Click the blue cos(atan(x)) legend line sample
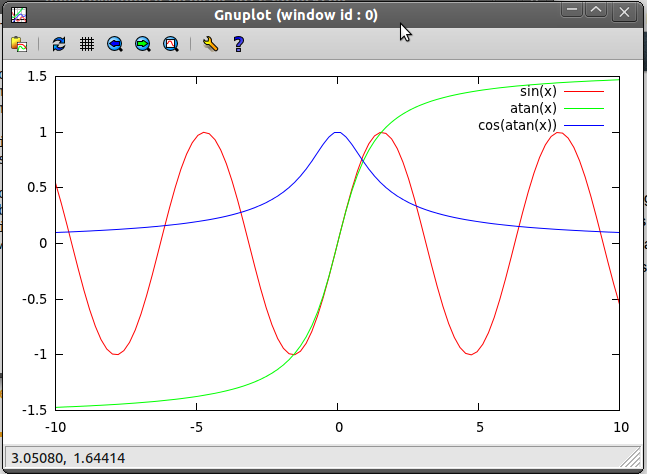Screen dimensions: 647x474 583,125
